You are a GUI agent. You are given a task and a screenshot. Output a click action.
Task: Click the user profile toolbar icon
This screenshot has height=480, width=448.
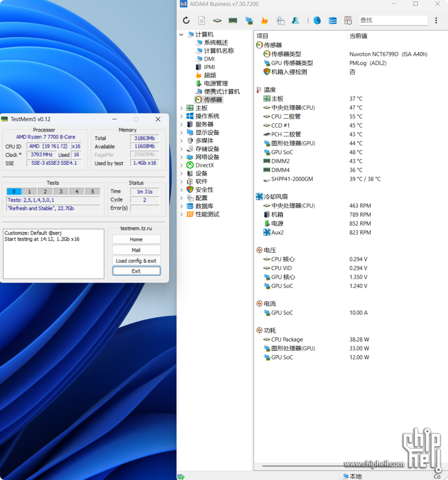[x=295, y=21]
